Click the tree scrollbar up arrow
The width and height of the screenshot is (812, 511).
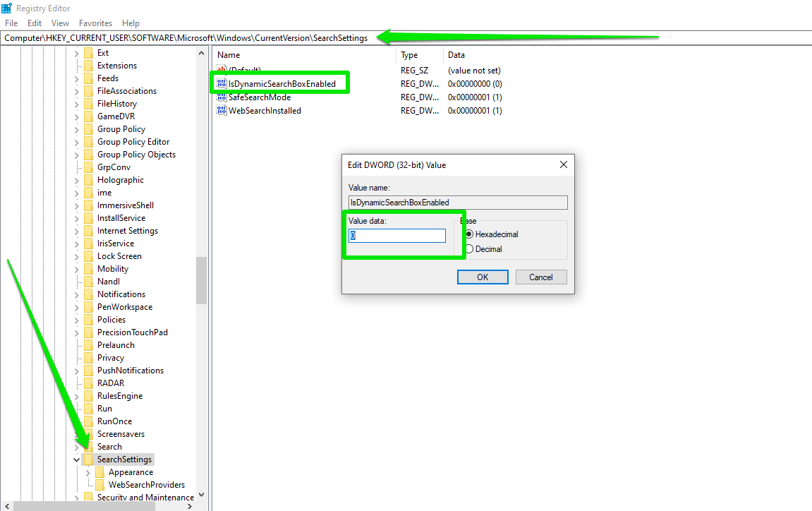(x=202, y=53)
